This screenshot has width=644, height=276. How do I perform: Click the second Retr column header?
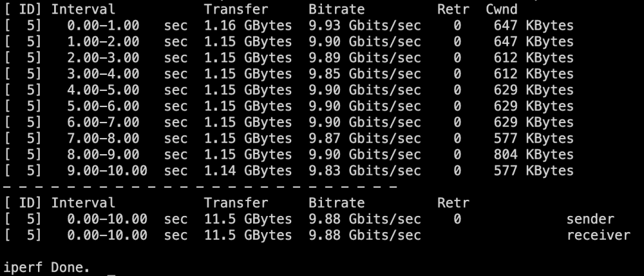(453, 203)
